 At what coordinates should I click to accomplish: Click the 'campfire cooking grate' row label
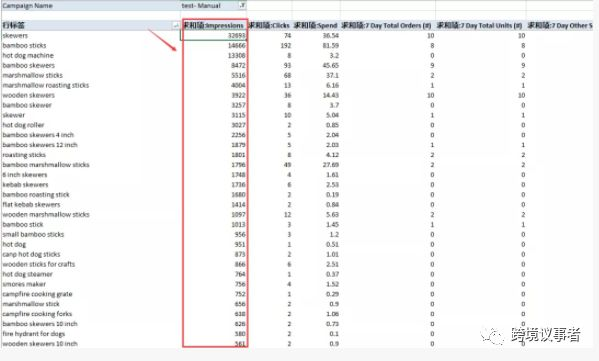point(37,294)
